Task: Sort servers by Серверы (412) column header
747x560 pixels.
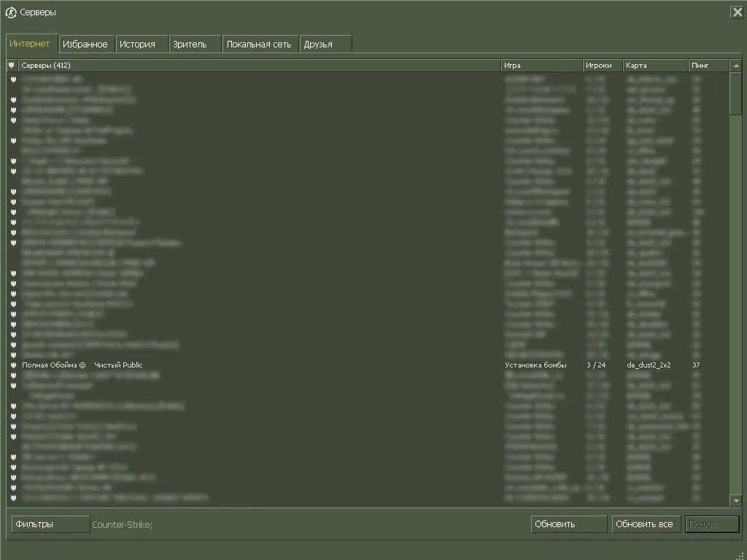Action: tap(259, 65)
